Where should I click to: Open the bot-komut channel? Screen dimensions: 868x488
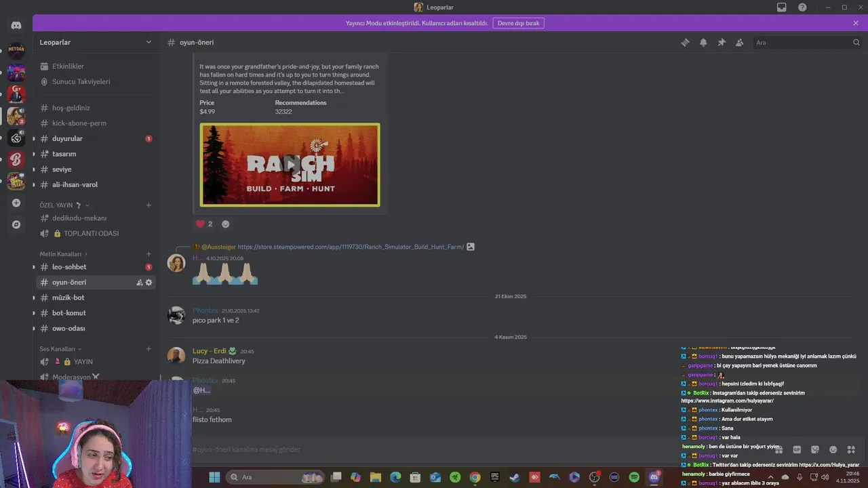click(96, 313)
